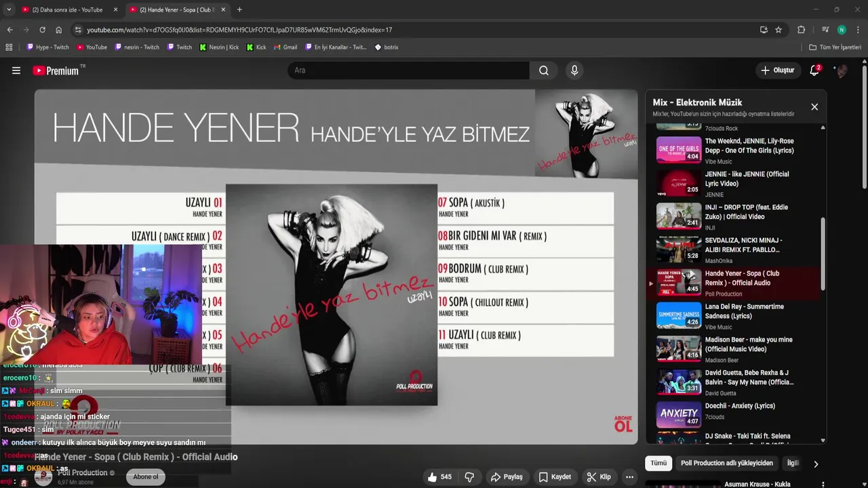868x488 pixels.
Task: Open the YouTube bookmark
Action: coord(92,47)
